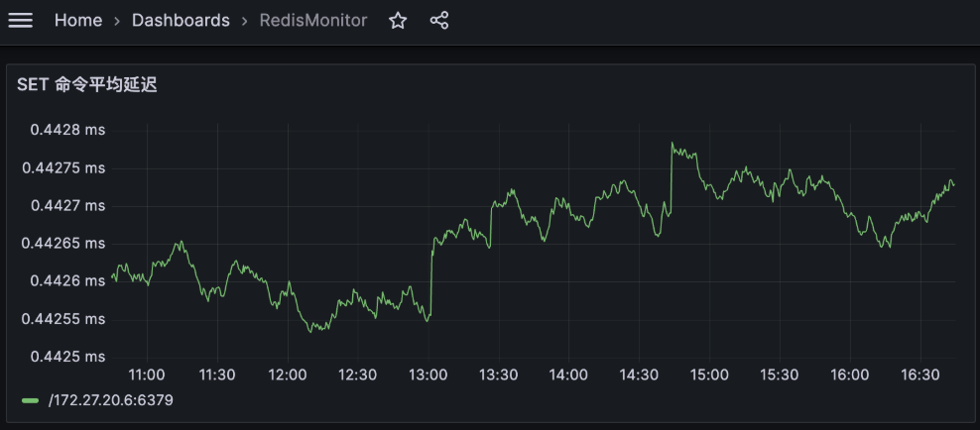This screenshot has width=980, height=430.
Task: Click the 11:00 time axis label
Action: coord(147,376)
